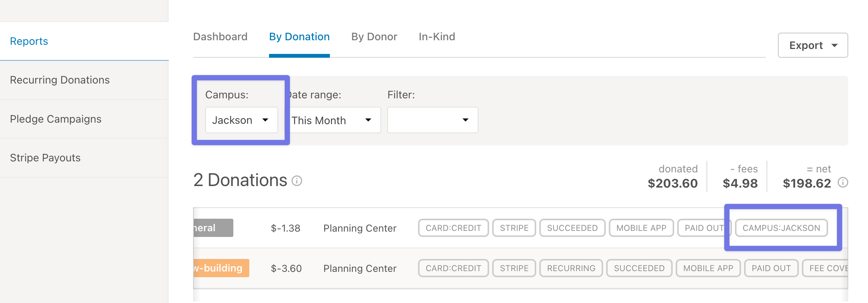
Task: Open the This Month date range dropdown
Action: click(335, 120)
